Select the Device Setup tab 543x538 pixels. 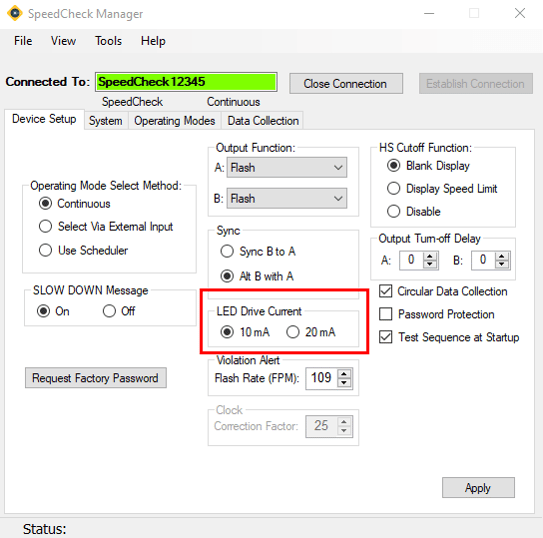[44, 119]
